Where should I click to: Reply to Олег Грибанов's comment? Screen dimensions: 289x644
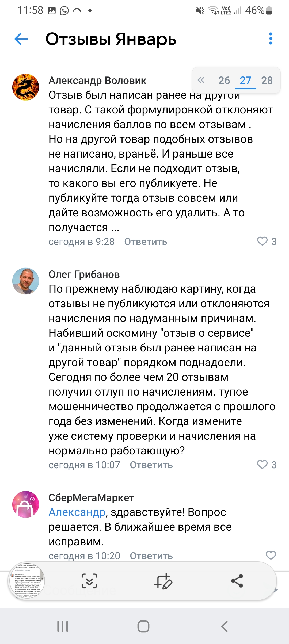[151, 465]
